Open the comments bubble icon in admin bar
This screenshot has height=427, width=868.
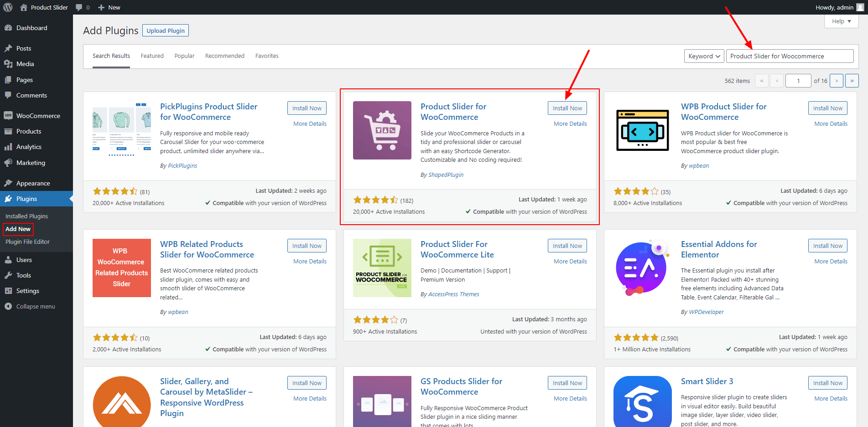point(79,7)
